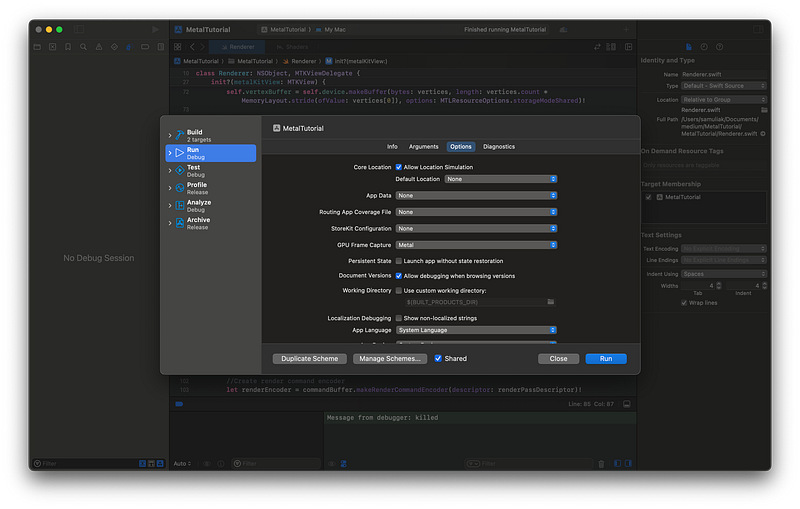Switch to the Info tab
The width and height of the screenshot is (800, 509).
392,147
